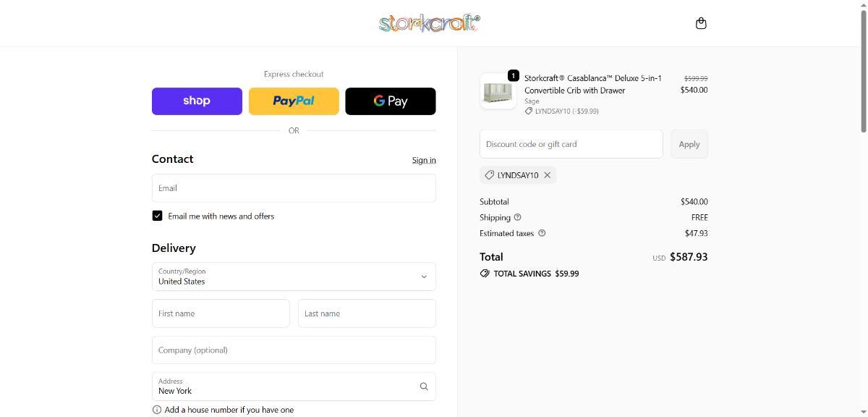Uncheck Email me with news and offers

tap(157, 216)
